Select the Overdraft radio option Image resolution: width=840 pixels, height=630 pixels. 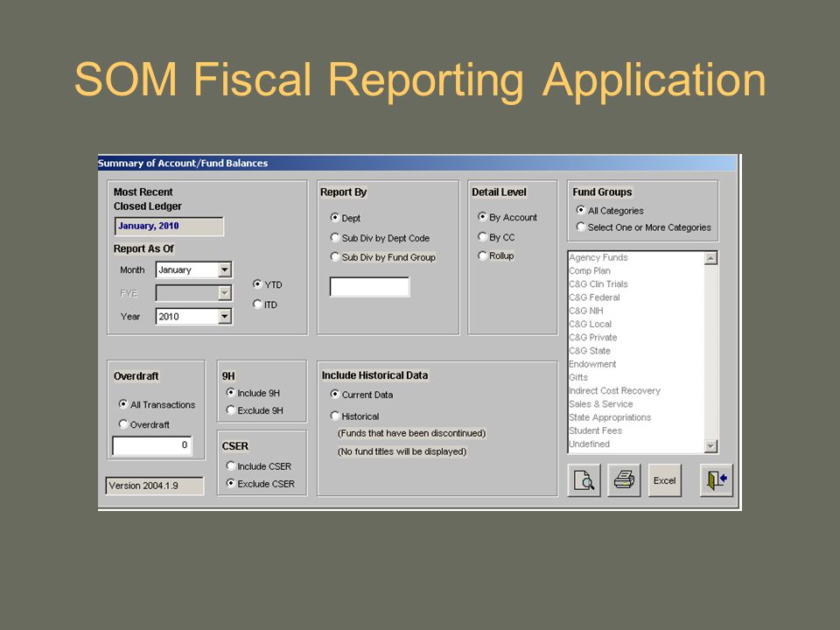[123, 423]
